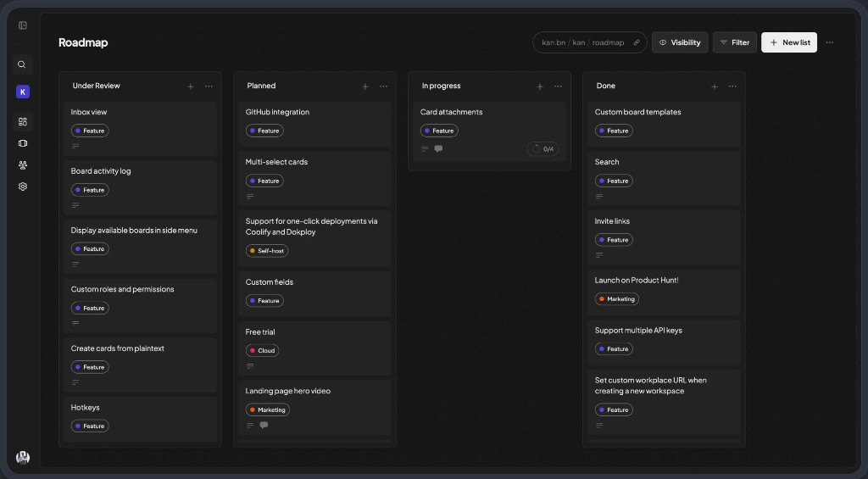Open the K workspace avatar
Viewport: 868px width, 479px height.
[23, 92]
